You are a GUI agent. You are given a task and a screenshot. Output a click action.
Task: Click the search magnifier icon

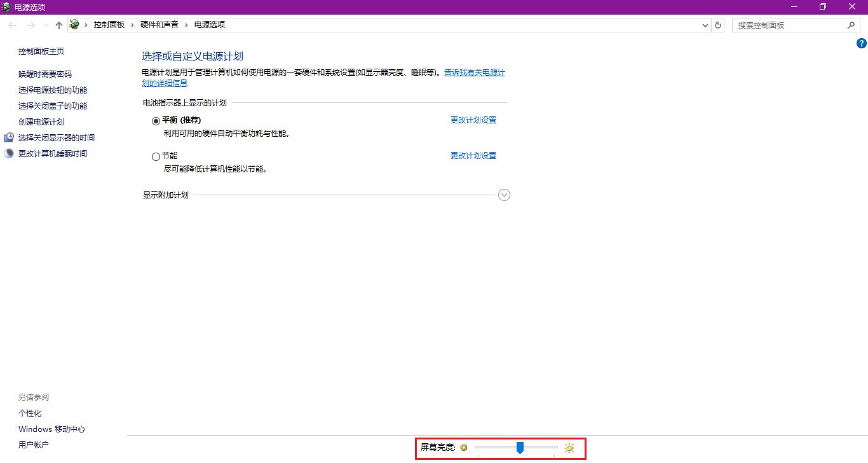[851, 25]
